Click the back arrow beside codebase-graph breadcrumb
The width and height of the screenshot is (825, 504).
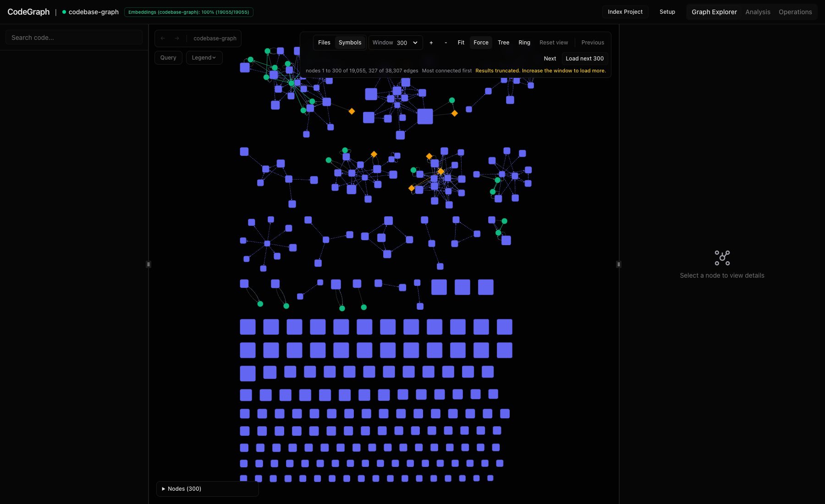click(163, 38)
